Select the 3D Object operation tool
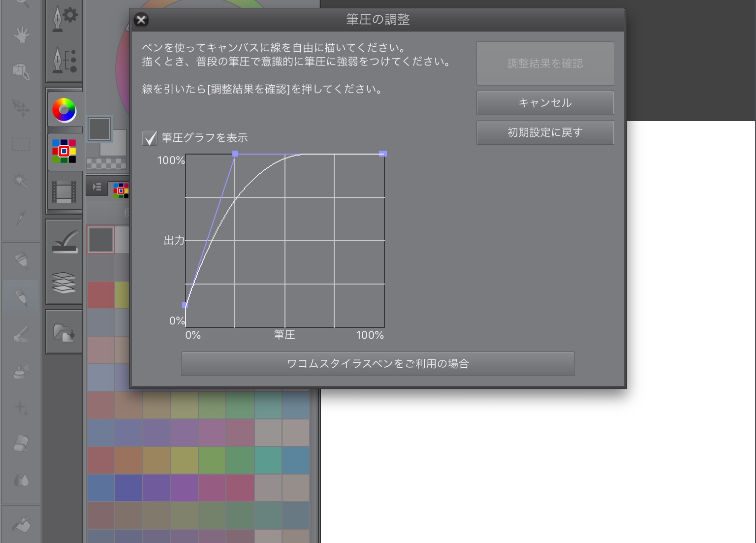Screen dimensions: 756x543 click(x=21, y=71)
